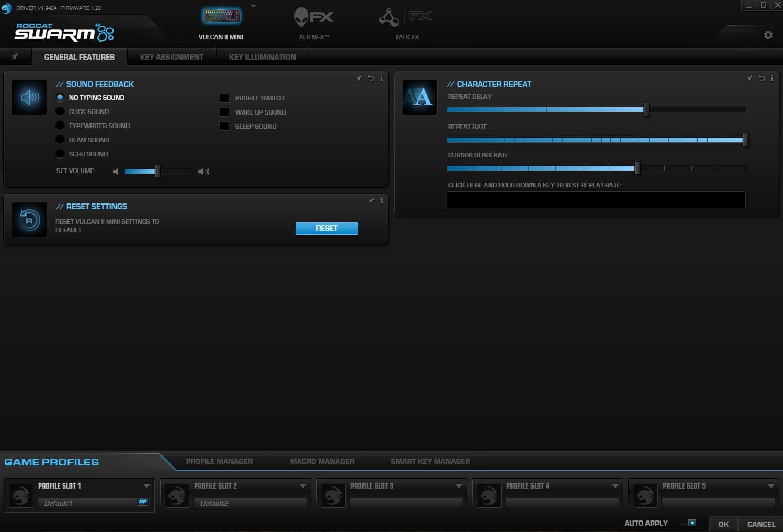Open the Macro Manager tab
783x532 pixels.
point(322,461)
